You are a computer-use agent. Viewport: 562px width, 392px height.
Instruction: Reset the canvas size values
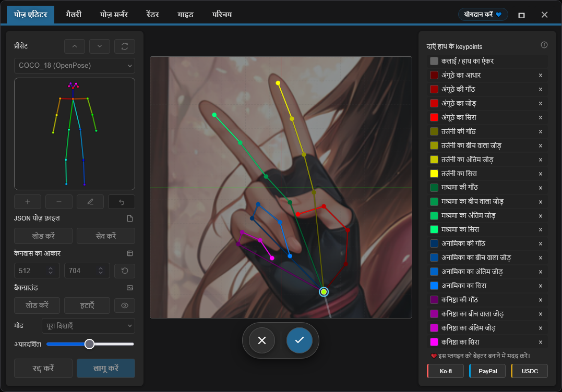coord(125,271)
